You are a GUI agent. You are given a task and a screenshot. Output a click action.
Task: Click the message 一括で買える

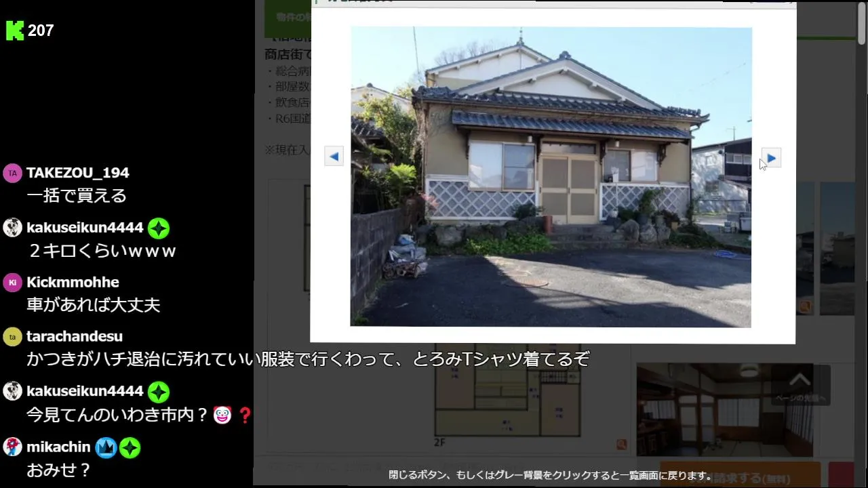[x=77, y=196]
